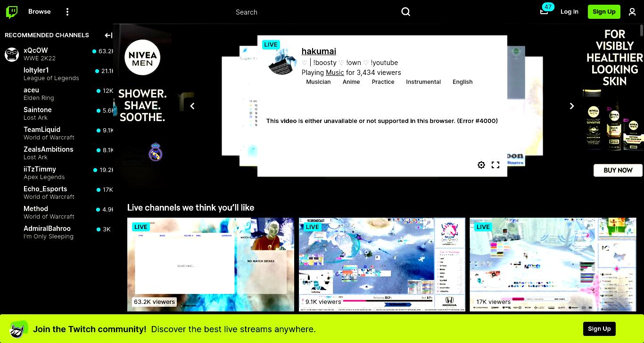Open aceu channel in sidebar
This screenshot has height=343, width=644.
tap(57, 94)
